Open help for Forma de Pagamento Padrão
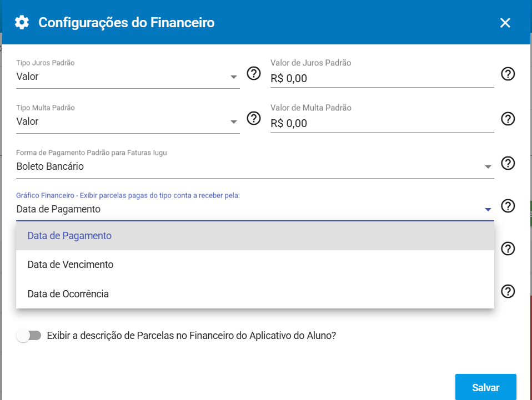532x400 pixels. (508, 163)
